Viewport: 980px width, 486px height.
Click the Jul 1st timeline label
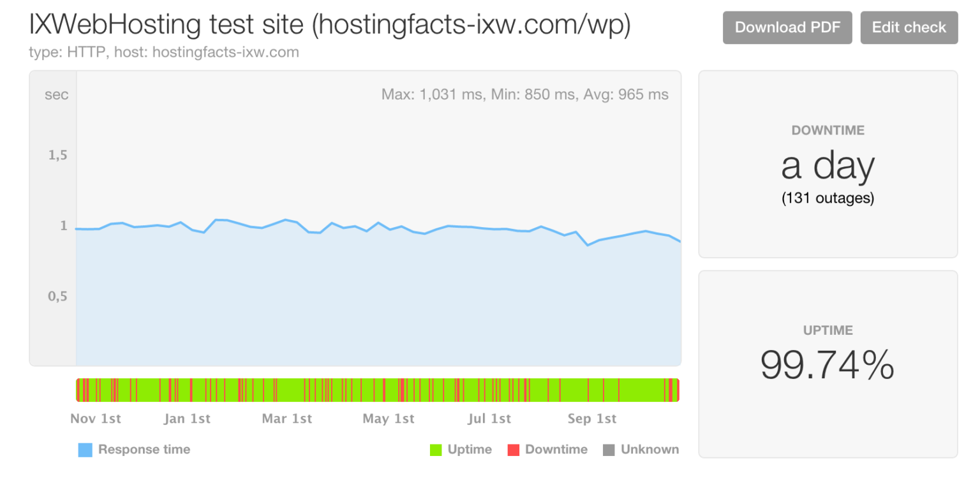coord(489,419)
